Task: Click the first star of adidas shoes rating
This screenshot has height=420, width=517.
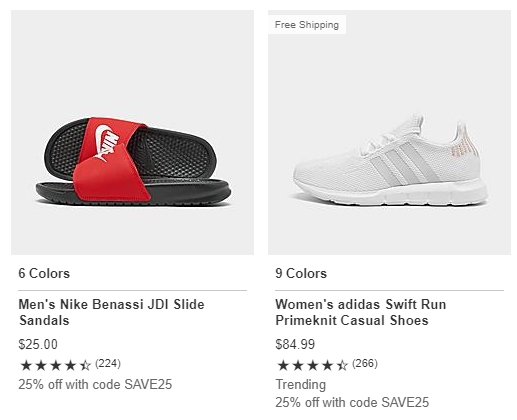Action: click(283, 365)
